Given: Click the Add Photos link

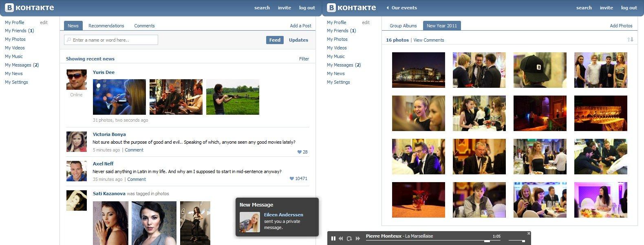Looking at the screenshot, I should (621, 26).
